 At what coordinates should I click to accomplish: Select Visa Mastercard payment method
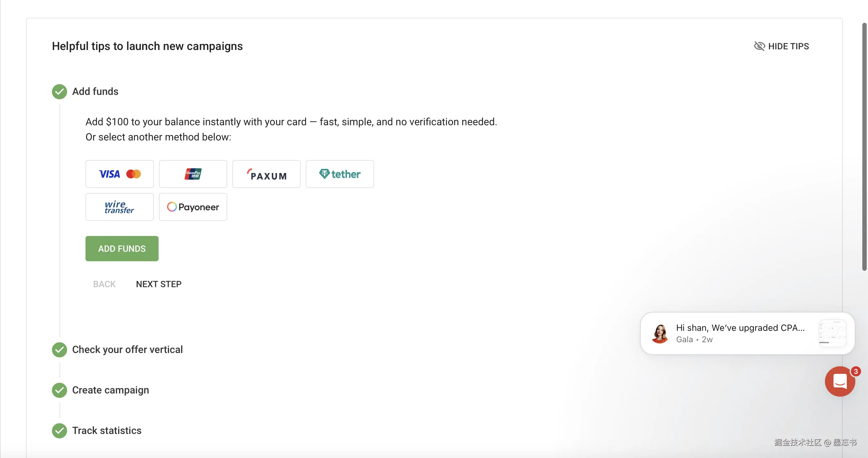(x=119, y=174)
